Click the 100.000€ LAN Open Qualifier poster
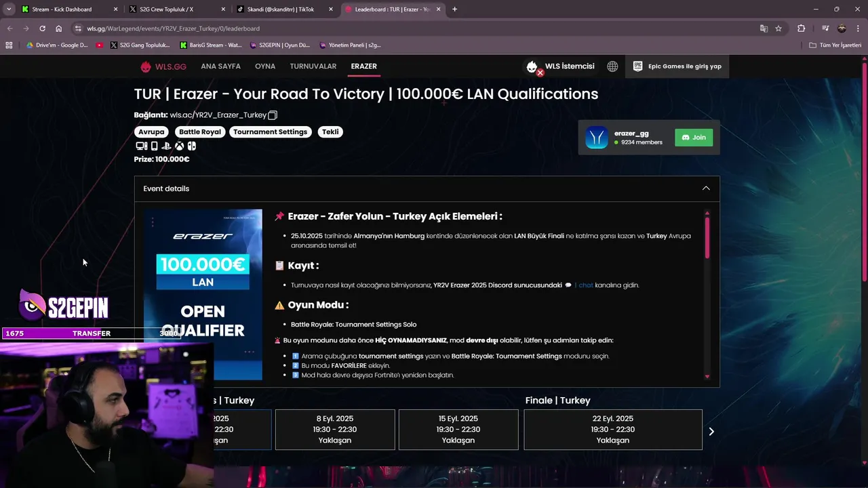This screenshot has width=868, height=488. tap(203, 294)
